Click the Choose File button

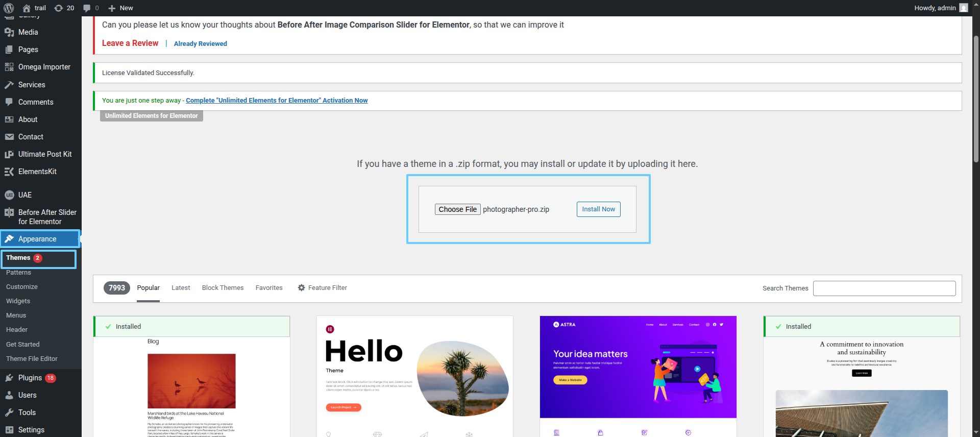pyautogui.click(x=457, y=209)
